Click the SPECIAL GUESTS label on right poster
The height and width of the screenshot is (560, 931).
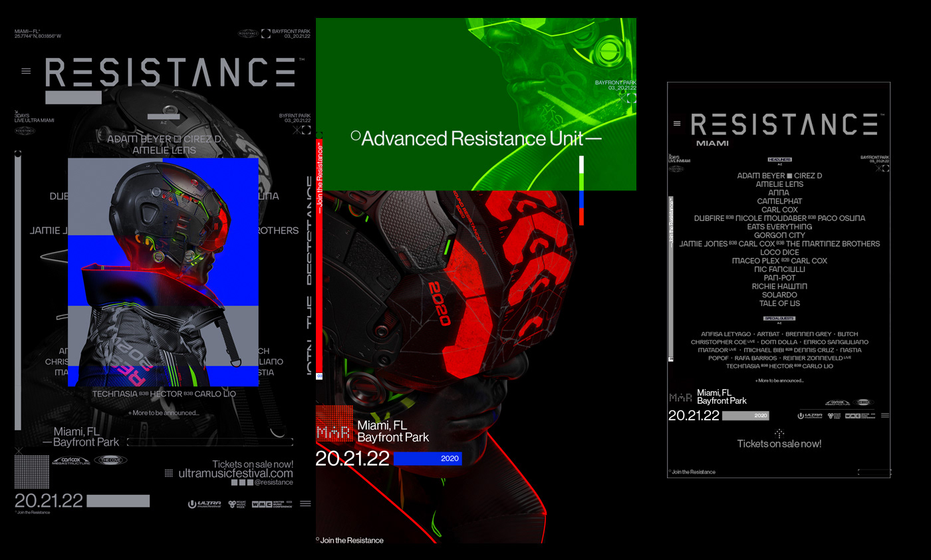click(779, 319)
